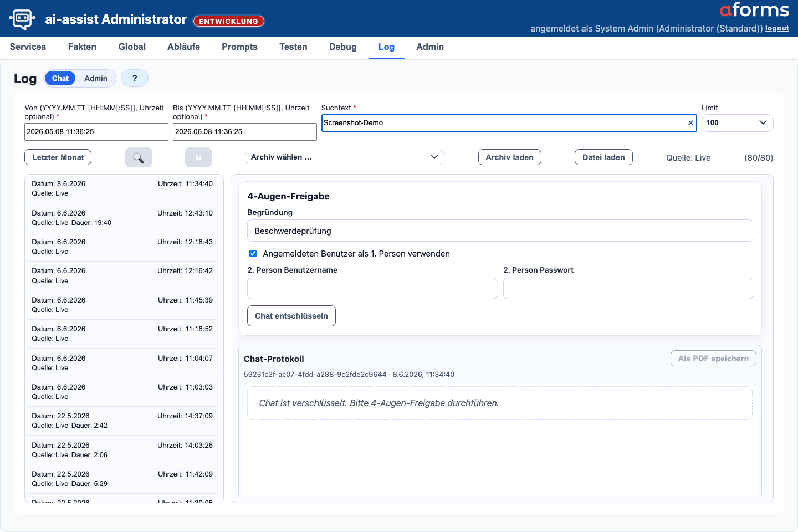
Task: Switch log view to Chat
Action: click(x=60, y=78)
